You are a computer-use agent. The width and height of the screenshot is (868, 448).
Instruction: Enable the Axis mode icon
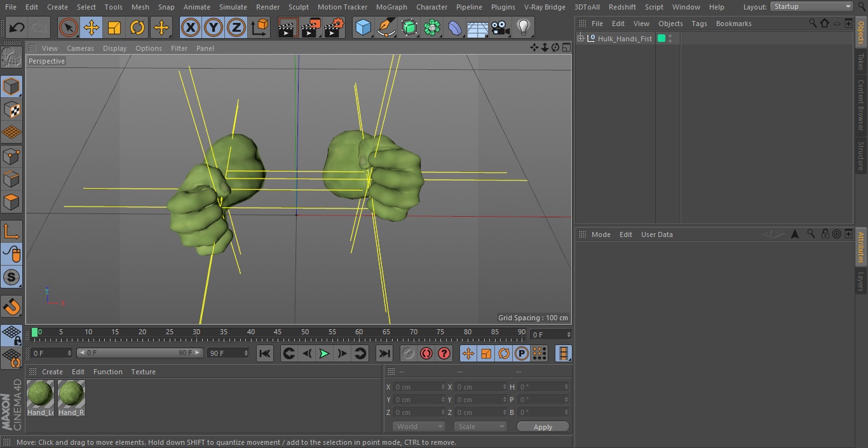(x=11, y=231)
